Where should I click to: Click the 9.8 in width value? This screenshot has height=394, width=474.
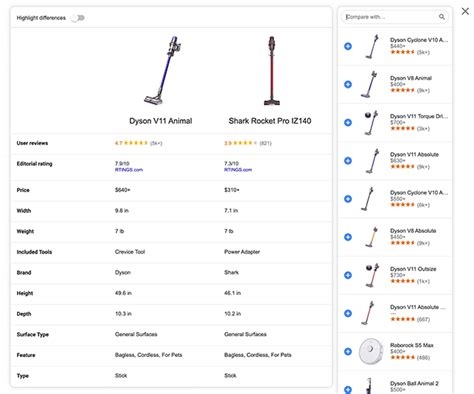pos(122,211)
